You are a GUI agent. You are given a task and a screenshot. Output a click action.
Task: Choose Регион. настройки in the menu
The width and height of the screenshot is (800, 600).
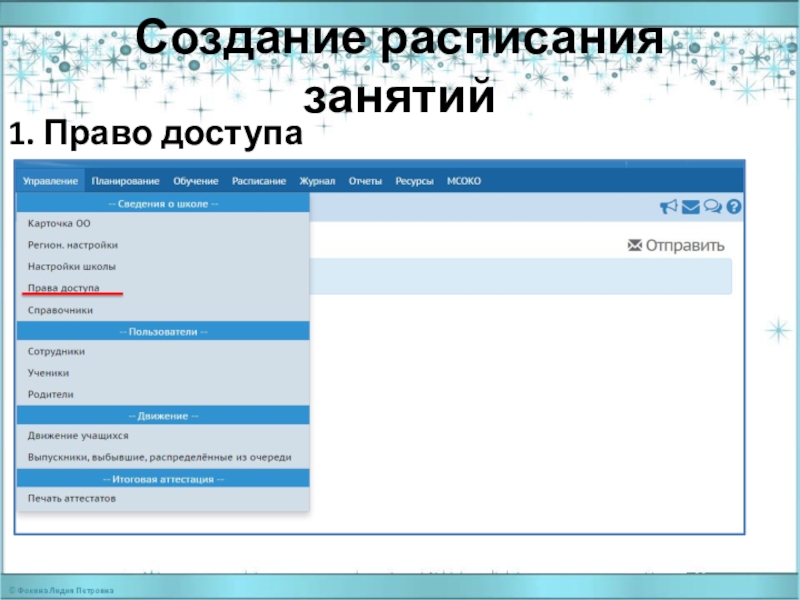click(73, 245)
